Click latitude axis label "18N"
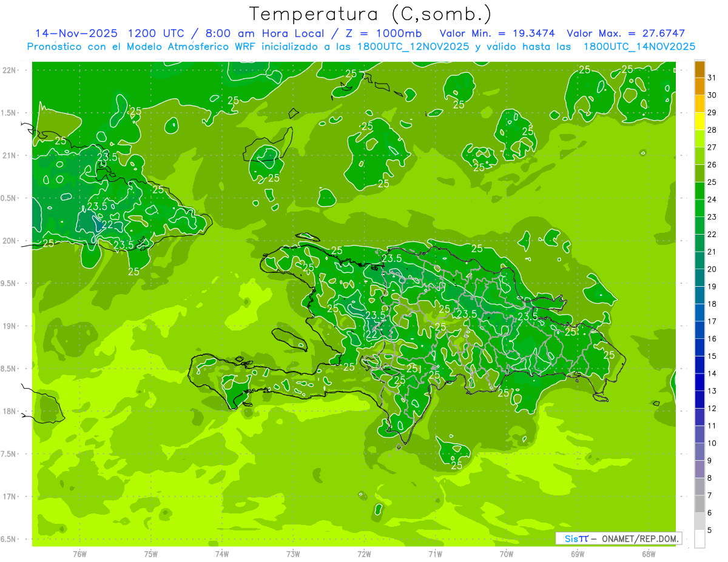 tap(10, 411)
